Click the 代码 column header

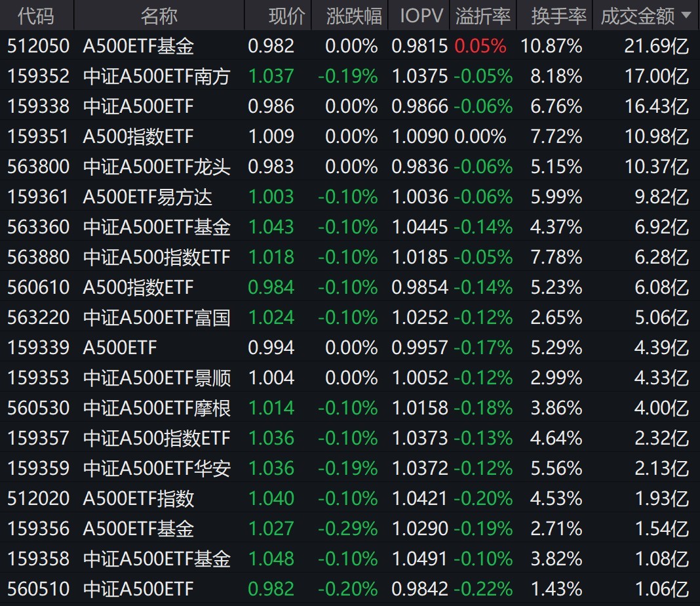(x=36, y=16)
